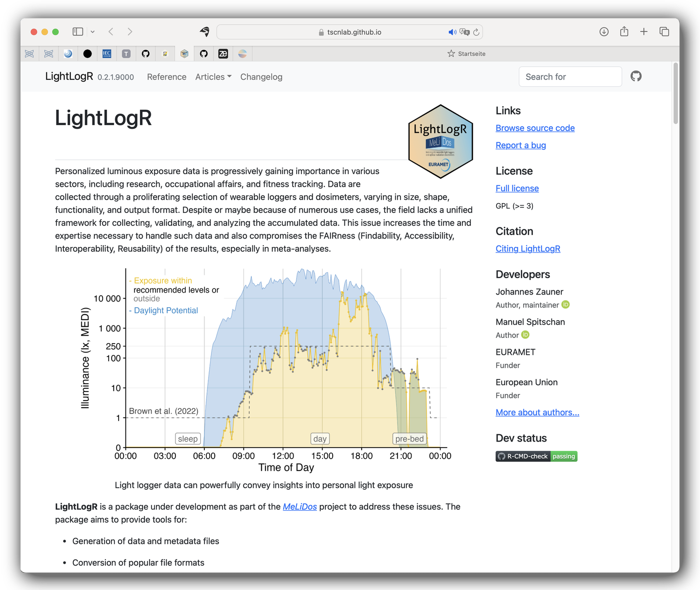This screenshot has width=700, height=590.
Task: Open a new tab
Action: 644,32
